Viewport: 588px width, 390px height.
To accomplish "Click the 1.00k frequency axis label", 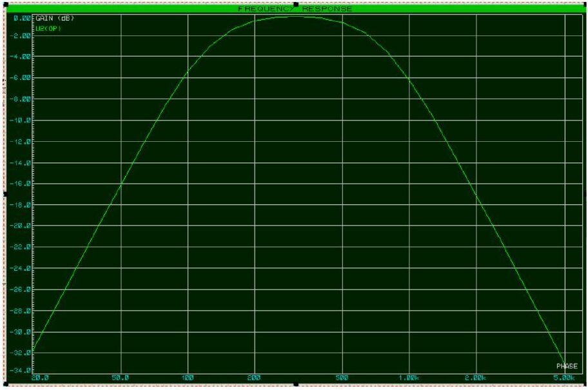I will click(x=409, y=378).
